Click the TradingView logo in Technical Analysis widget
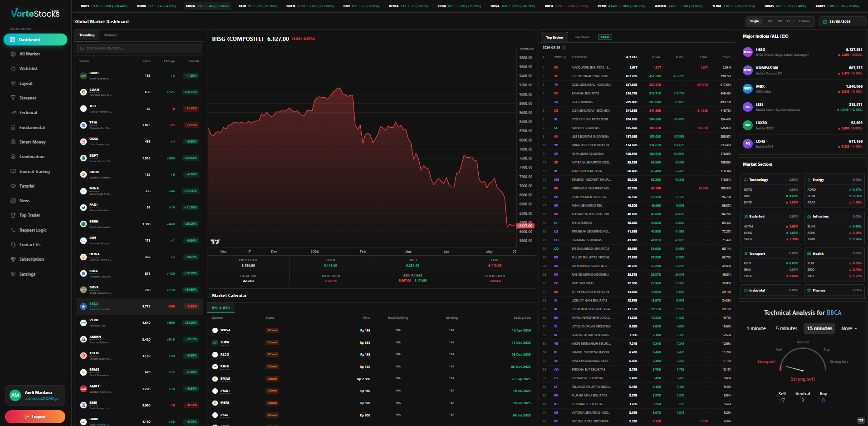Image resolution: width=868 pixels, height=426 pixels. 861,421
